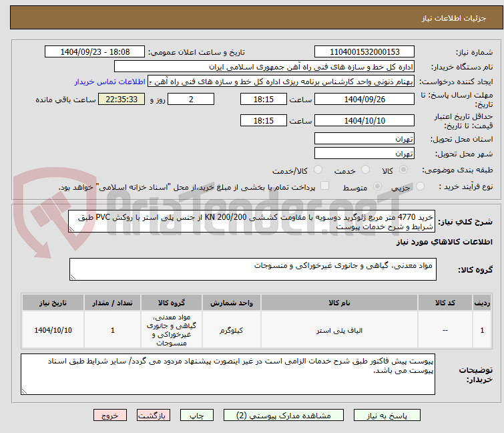Click the اطلاعات کالاهای مورد نیاز heading
Viewport: 504px width, 433px height.
[444, 242]
